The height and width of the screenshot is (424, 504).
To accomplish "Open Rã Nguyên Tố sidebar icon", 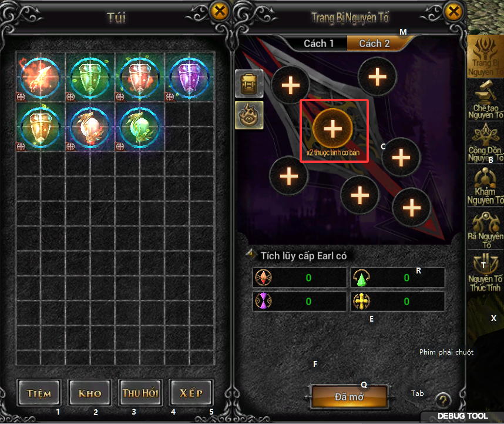I will (485, 229).
